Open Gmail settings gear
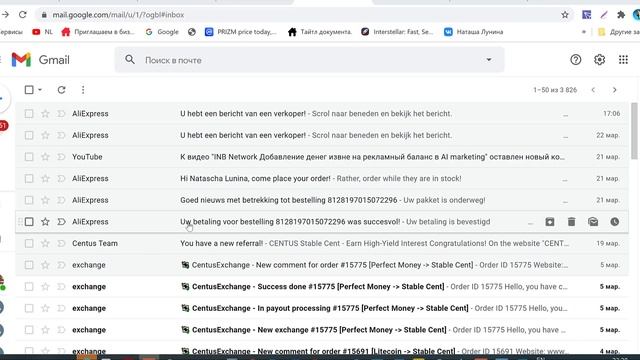The width and height of the screenshot is (640, 360). pyautogui.click(x=599, y=60)
